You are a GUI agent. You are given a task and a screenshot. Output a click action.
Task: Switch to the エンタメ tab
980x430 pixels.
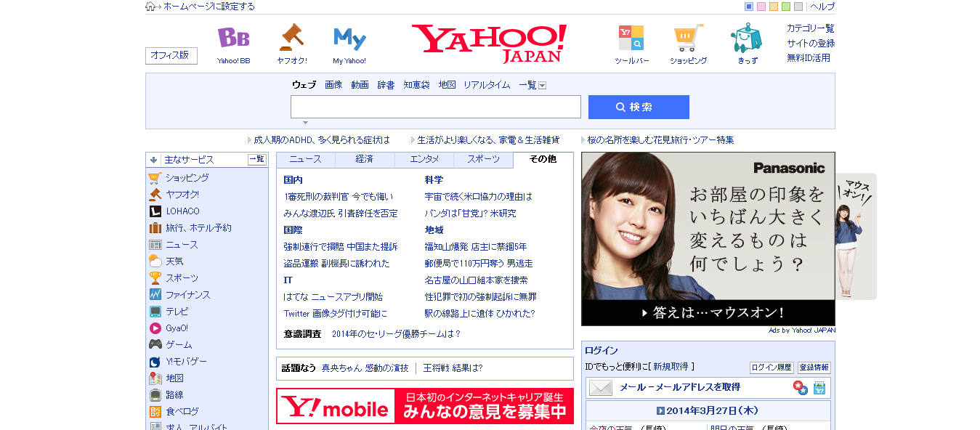coord(424,160)
